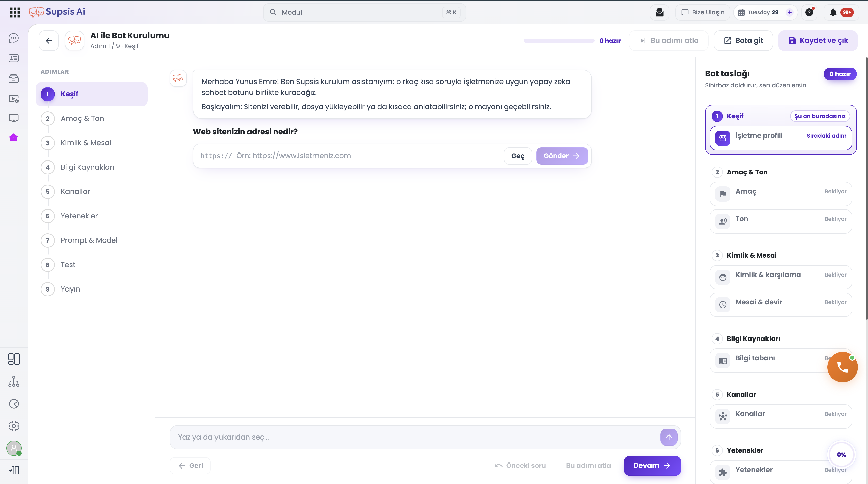Click the Yetenekler puzzle icon

(x=723, y=472)
